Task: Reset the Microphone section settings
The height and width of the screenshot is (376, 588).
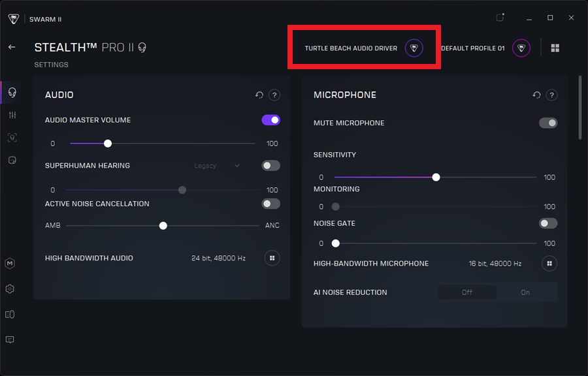Action: [x=536, y=95]
